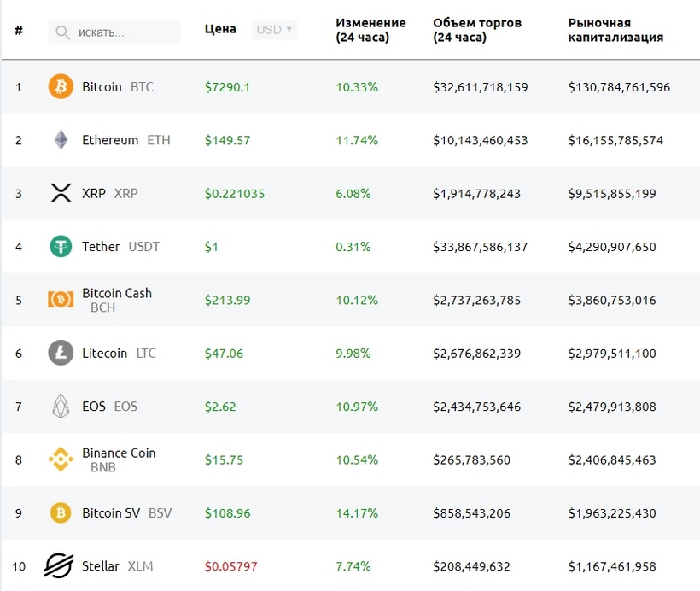Click the Binance Coin logo icon
Image resolution: width=700 pixels, height=591 pixels.
tap(61, 459)
